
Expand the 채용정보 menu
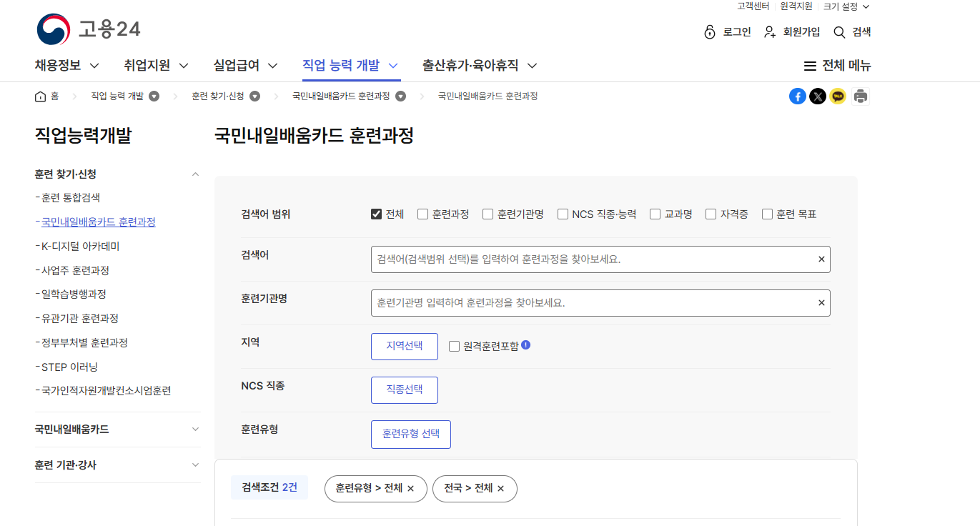click(67, 66)
